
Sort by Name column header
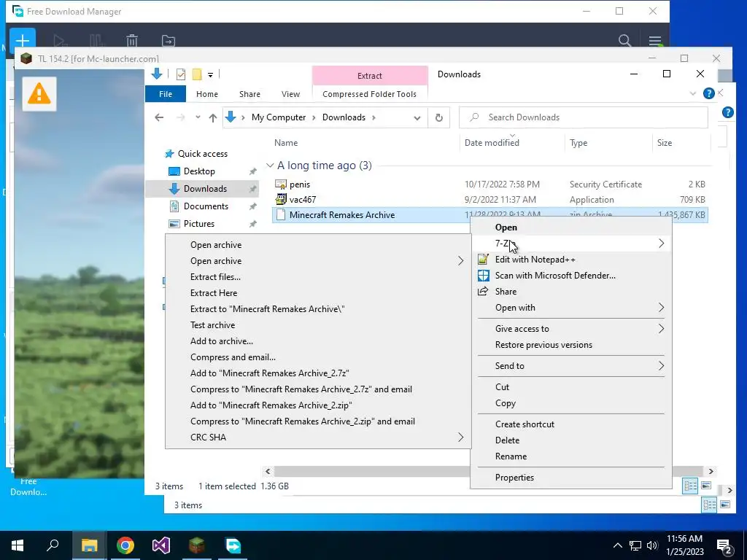click(286, 142)
